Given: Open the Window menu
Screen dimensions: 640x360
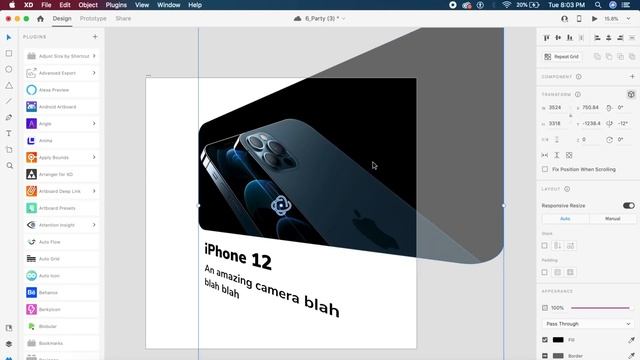Looking at the screenshot, I should (169, 5).
